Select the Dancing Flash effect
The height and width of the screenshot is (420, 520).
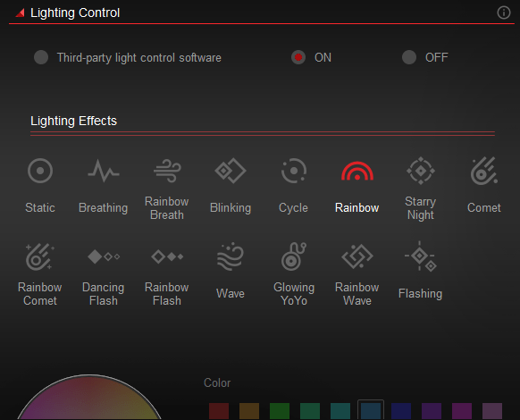(104, 256)
